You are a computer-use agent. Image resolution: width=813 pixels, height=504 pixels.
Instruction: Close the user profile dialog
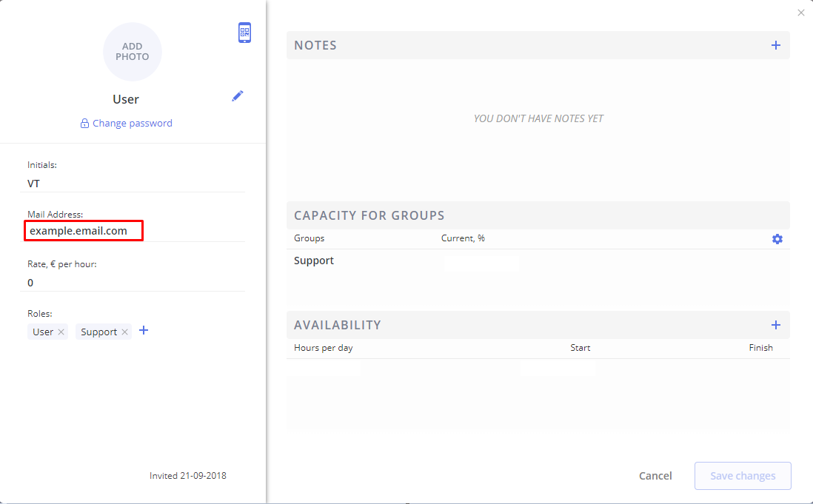tap(801, 13)
